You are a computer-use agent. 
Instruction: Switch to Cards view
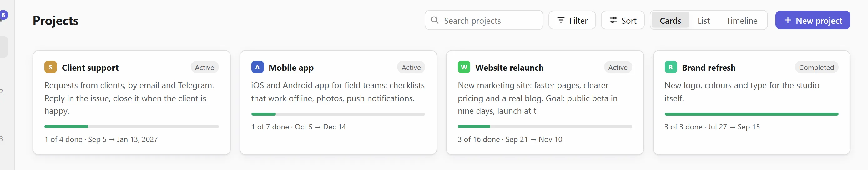[x=670, y=21]
